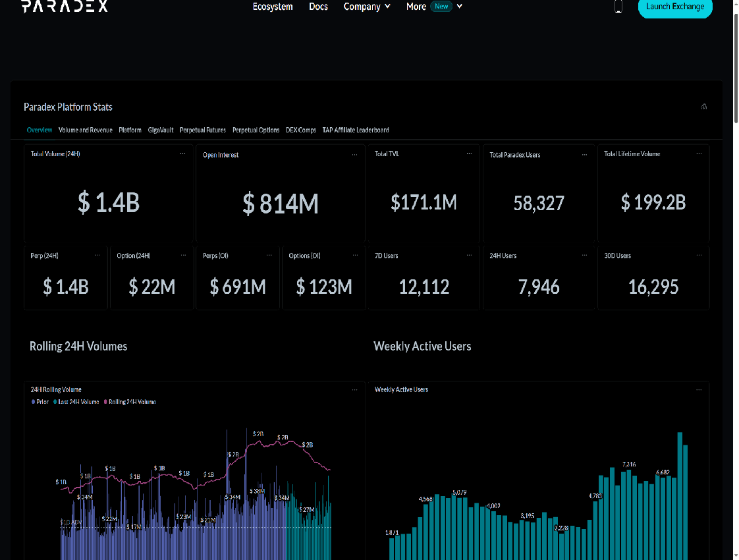
Task: Click the $171.1M Total TVL value
Action: tap(424, 202)
